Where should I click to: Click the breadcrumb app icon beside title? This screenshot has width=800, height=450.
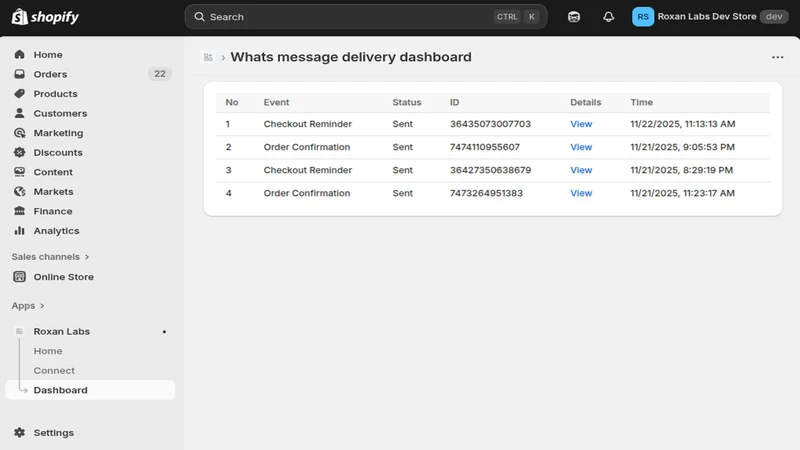click(208, 57)
